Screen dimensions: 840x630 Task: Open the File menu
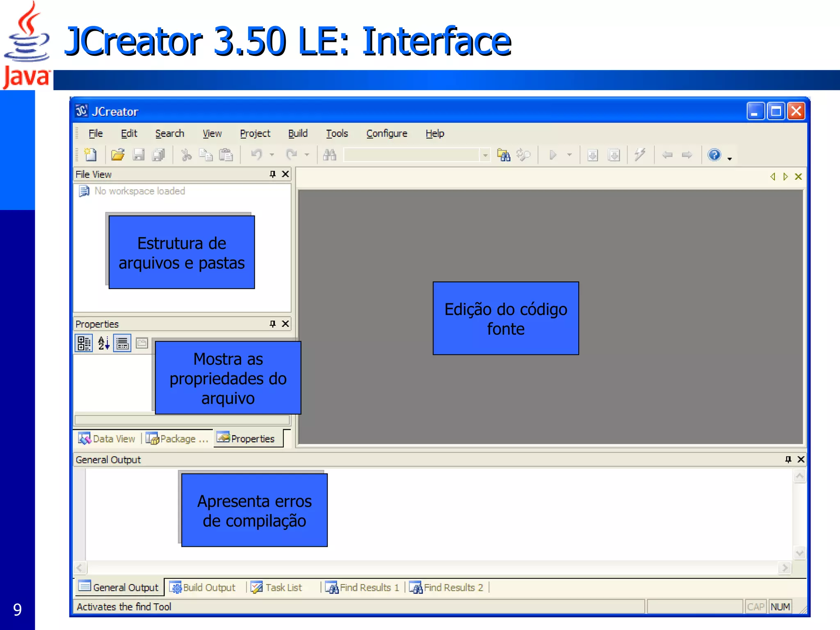point(96,134)
